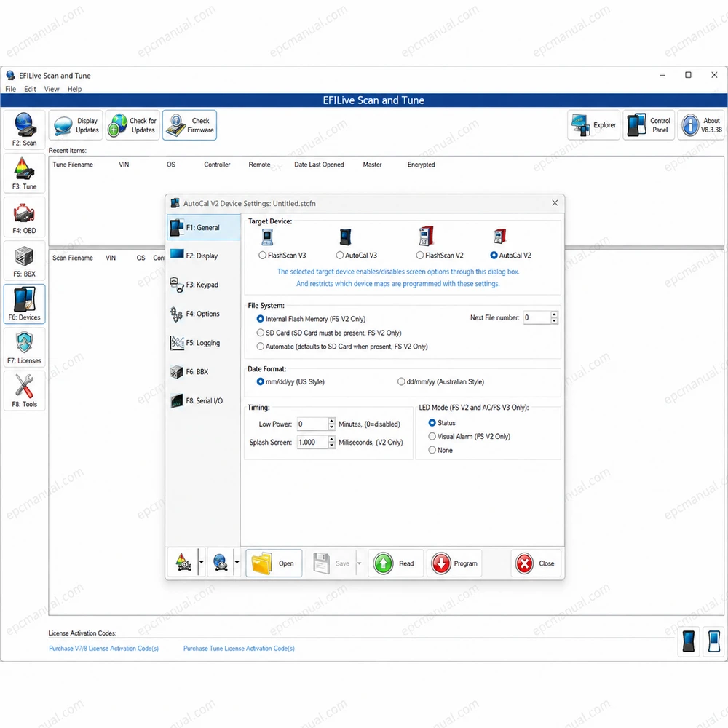728x728 pixels.
Task: Close the AutoCal V2 Device Settings dialog with X
Action: click(555, 203)
